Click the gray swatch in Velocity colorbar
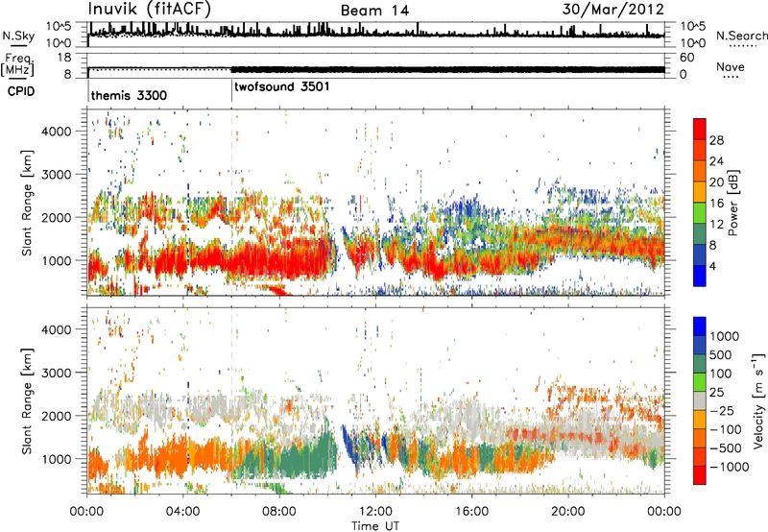Screen dimensions: 768x532 pos(700,401)
